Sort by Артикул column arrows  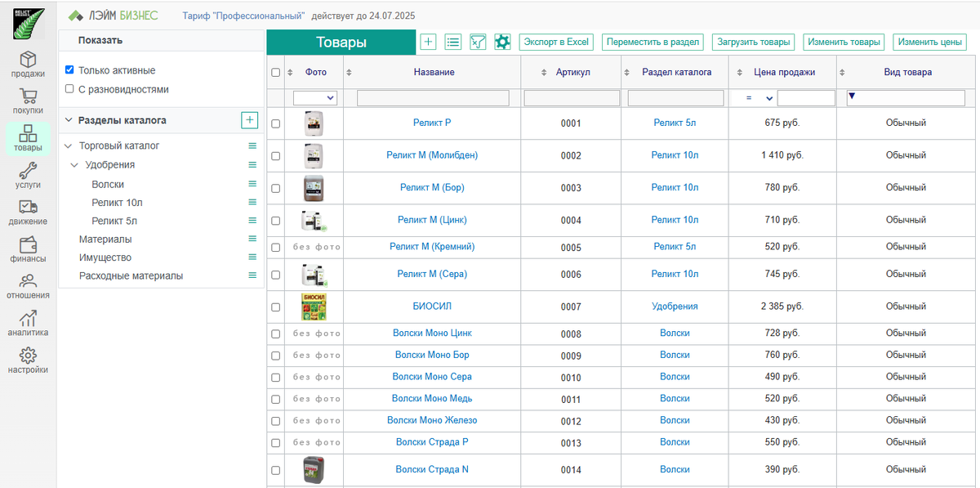pos(544,73)
